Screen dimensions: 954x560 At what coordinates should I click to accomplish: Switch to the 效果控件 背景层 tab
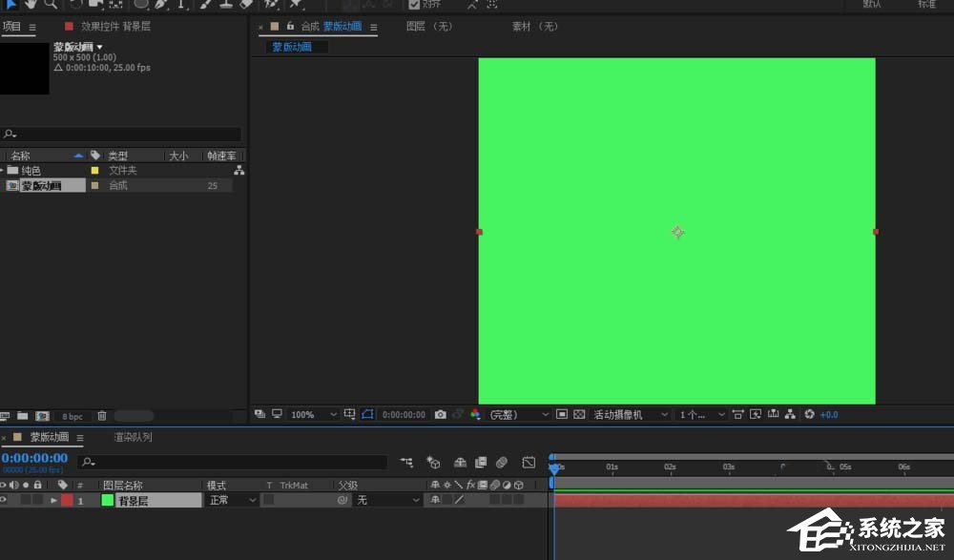[x=114, y=27]
